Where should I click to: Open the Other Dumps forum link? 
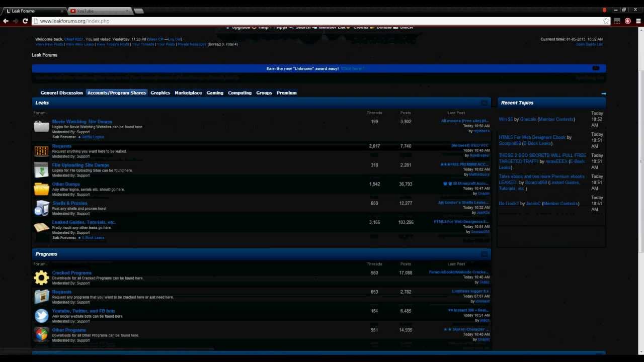point(66,184)
